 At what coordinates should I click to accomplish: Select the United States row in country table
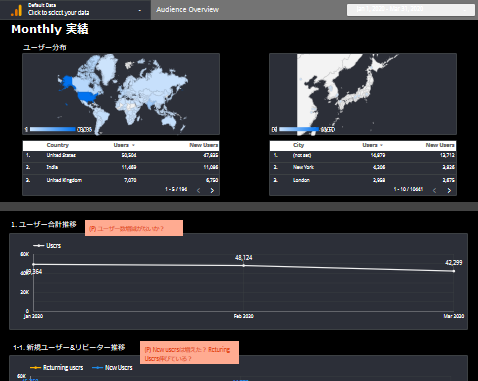[121, 155]
